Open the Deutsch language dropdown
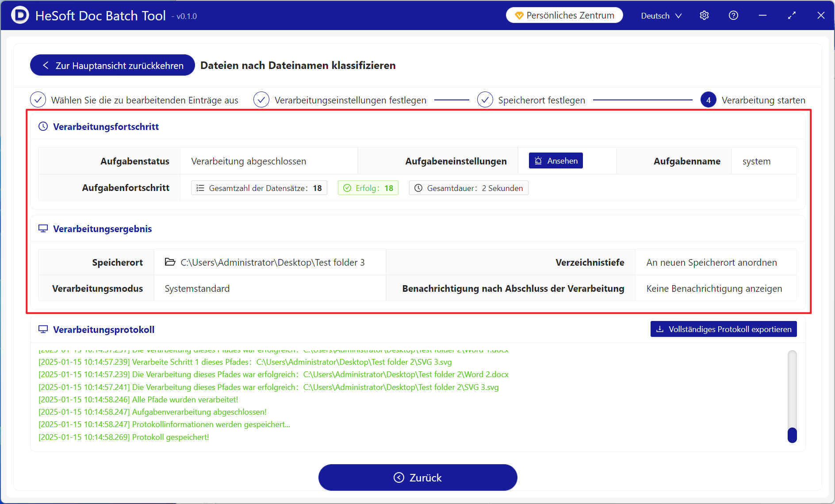The width and height of the screenshot is (835, 504). 661,15
